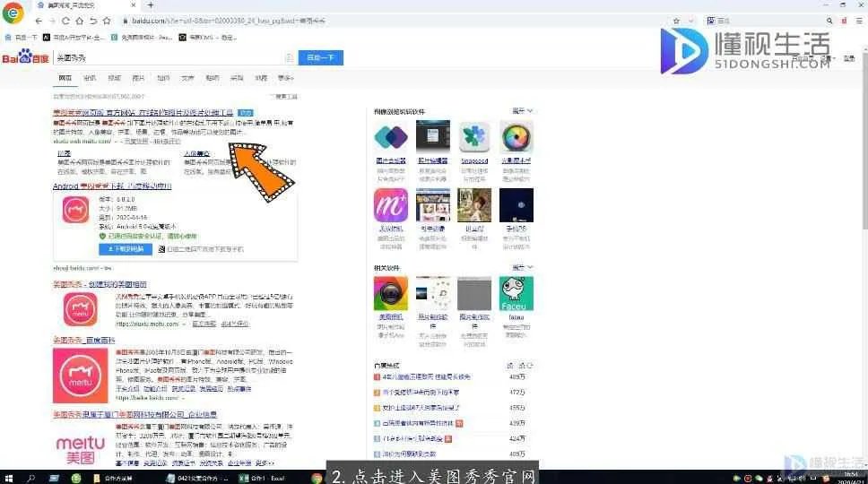Switch to the Excel window in the taskbar
The width and height of the screenshot is (868, 484).
point(262,478)
